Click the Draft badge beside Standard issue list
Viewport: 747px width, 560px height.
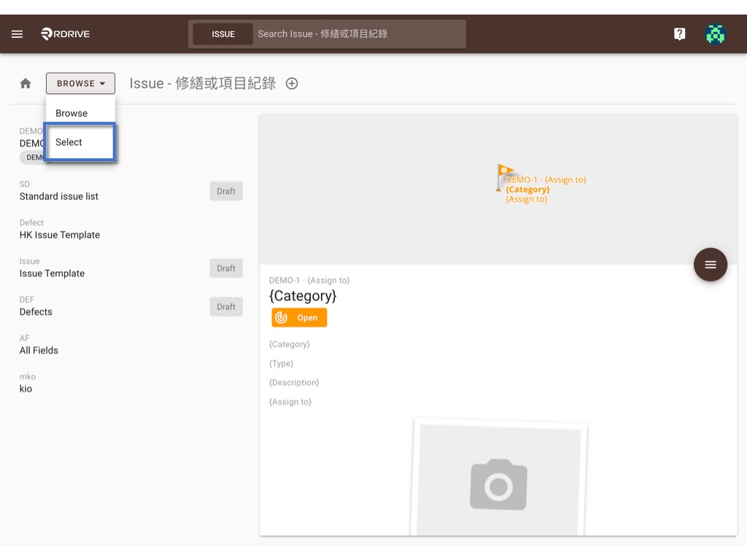pyautogui.click(x=226, y=191)
